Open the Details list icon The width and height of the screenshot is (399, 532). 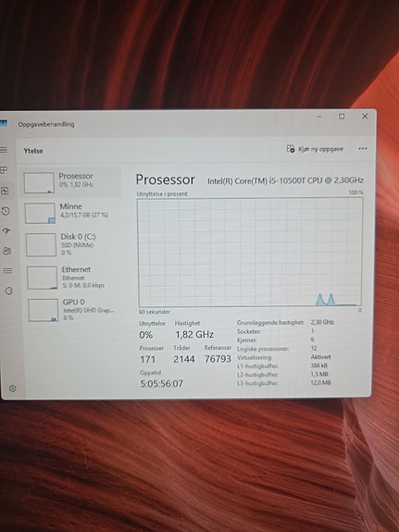7,270
